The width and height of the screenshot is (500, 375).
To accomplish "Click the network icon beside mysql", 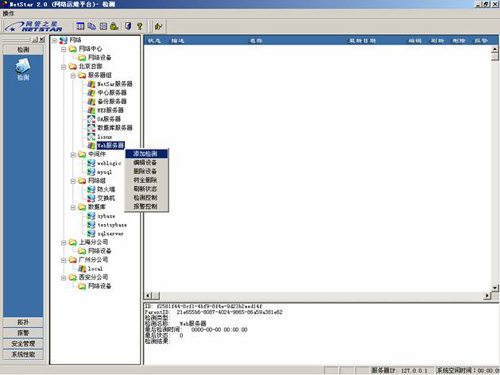I will [91, 172].
